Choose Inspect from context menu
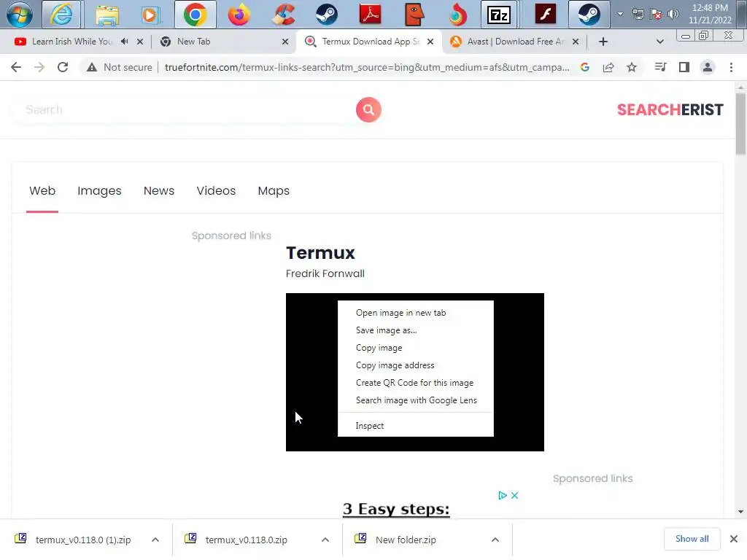The image size is (747, 560). [x=415, y=426]
